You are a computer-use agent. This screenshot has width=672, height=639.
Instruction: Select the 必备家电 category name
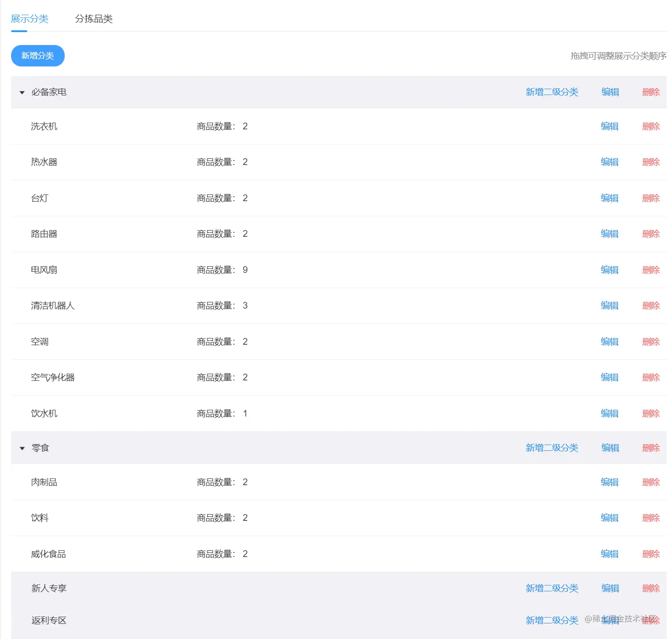coord(49,92)
